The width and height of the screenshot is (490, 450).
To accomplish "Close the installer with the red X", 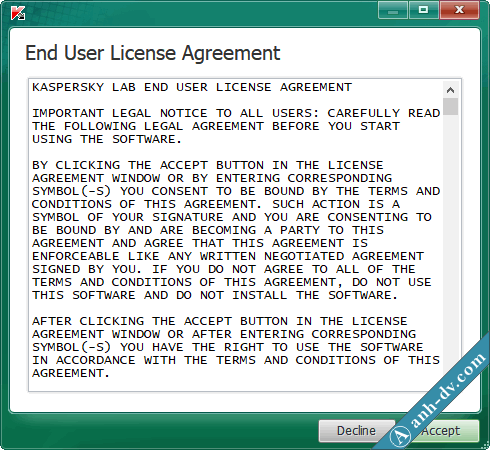I will click(x=459, y=10).
